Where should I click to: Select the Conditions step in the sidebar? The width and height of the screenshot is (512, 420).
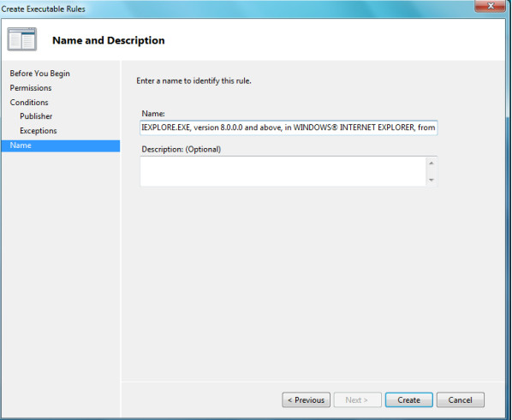[x=29, y=102]
